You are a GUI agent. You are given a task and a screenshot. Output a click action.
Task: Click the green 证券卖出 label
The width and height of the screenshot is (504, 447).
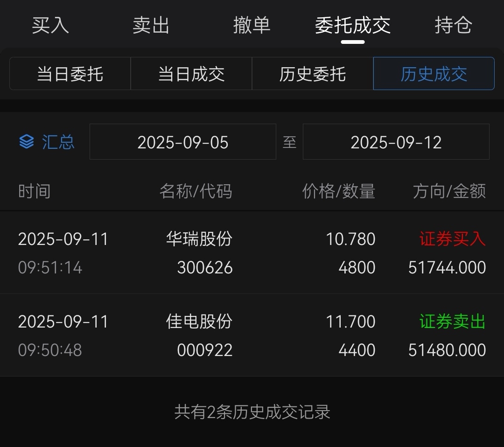452,321
